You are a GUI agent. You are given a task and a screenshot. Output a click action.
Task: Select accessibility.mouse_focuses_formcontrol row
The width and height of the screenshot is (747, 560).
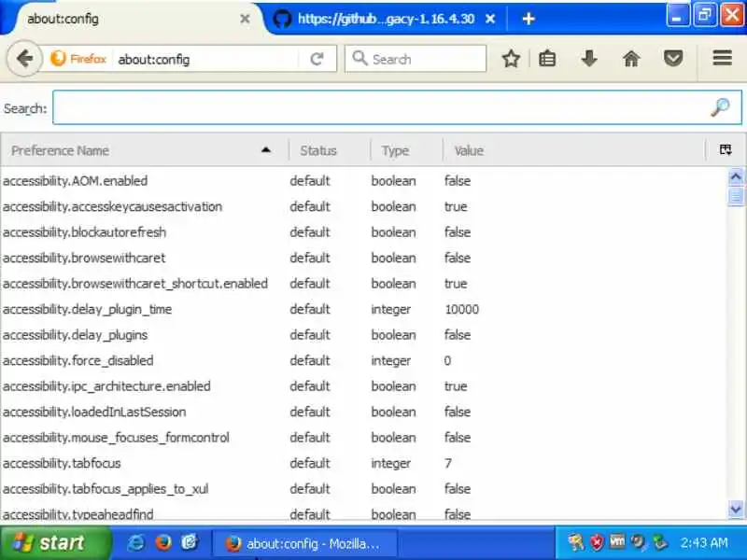coord(364,438)
